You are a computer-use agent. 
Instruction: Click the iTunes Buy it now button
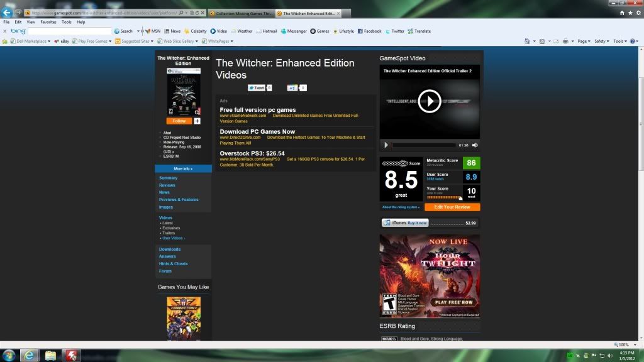tap(405, 223)
